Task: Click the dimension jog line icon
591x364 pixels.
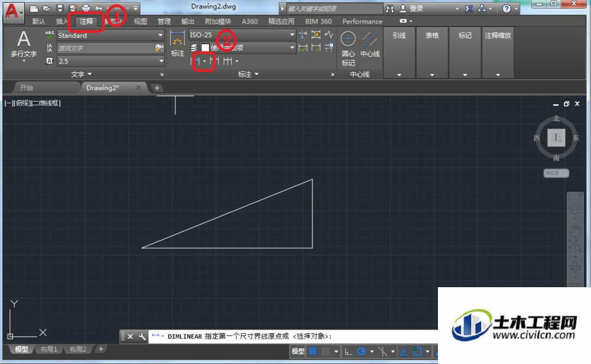Action: 329,35
